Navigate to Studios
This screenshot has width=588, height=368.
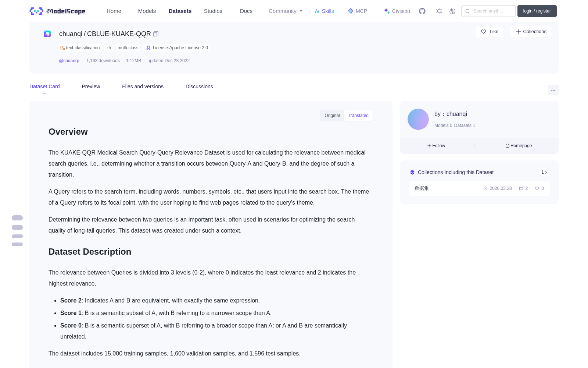[213, 11]
